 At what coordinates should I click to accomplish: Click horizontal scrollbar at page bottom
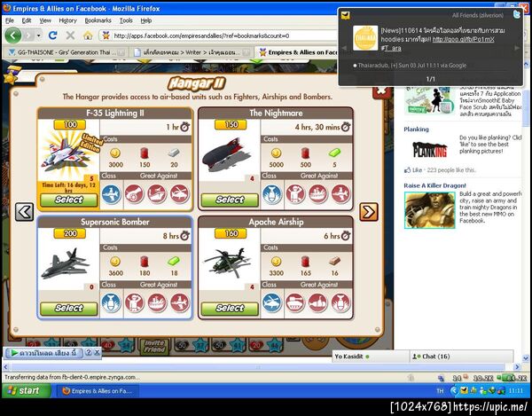(258, 367)
